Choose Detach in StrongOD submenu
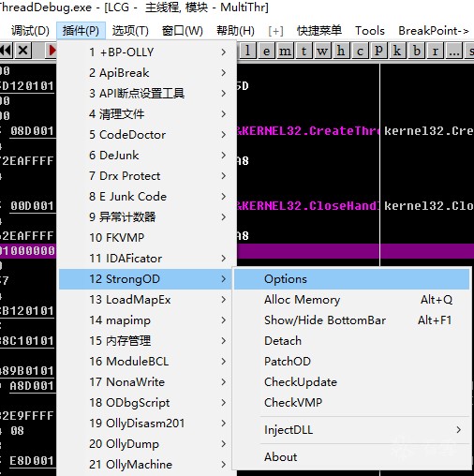474x476 pixels. (x=351, y=341)
